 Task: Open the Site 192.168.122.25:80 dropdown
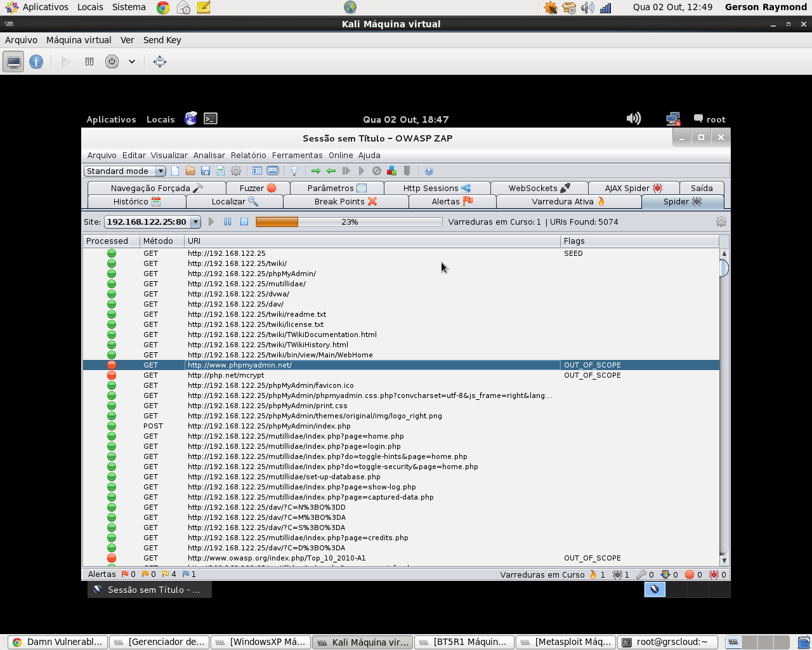coord(152,222)
